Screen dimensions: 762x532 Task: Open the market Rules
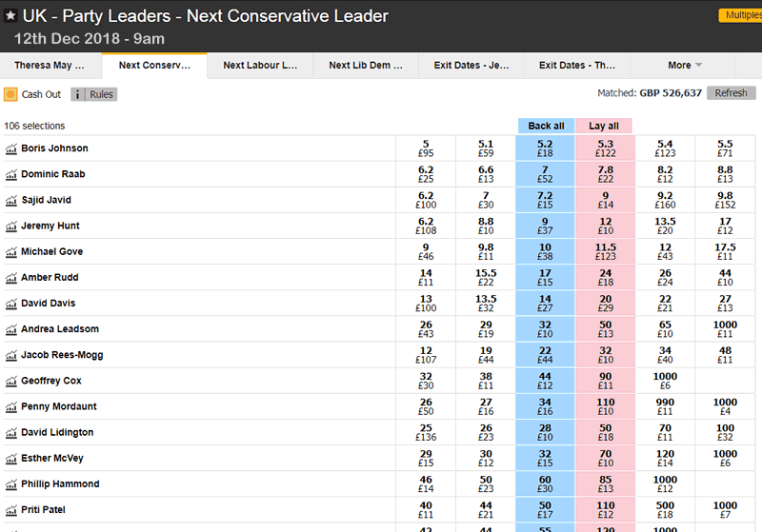101,94
